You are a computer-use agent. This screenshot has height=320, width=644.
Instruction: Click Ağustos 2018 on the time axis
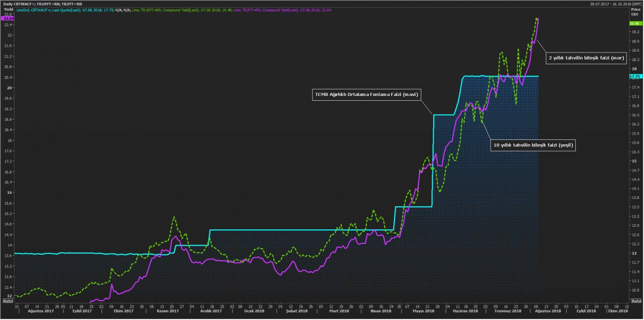548,311
